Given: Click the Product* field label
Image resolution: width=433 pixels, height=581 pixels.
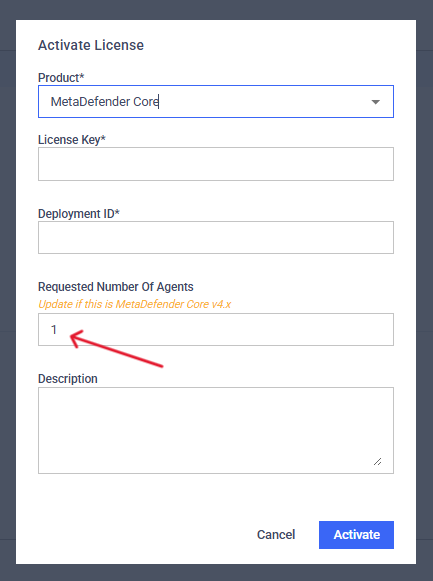Looking at the screenshot, I should point(61,78).
